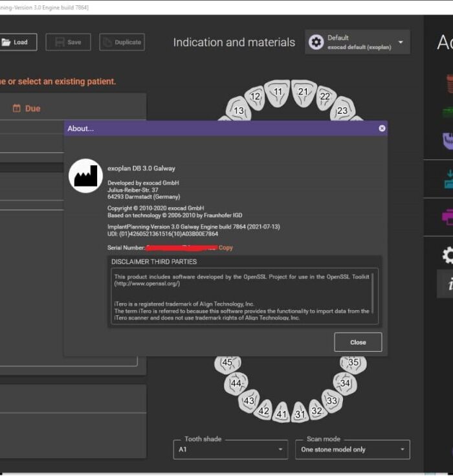Click the teal import icon in sidebar
This screenshot has height=476, width=453.
pos(448,180)
